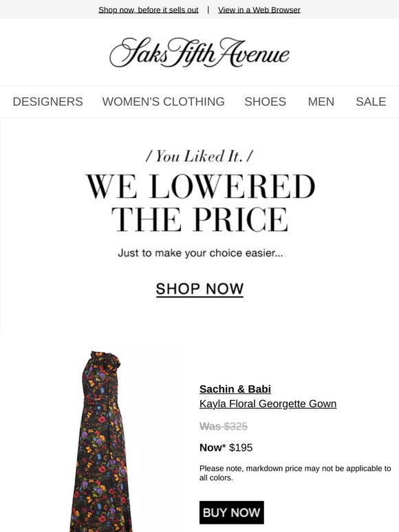Click the black Buy Now button

tap(232, 512)
